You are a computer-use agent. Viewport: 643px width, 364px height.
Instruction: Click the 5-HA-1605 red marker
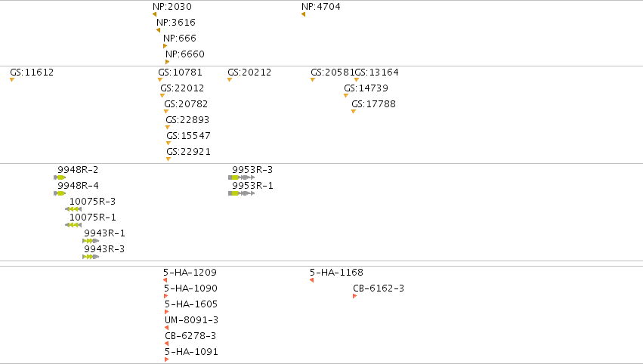(166, 313)
